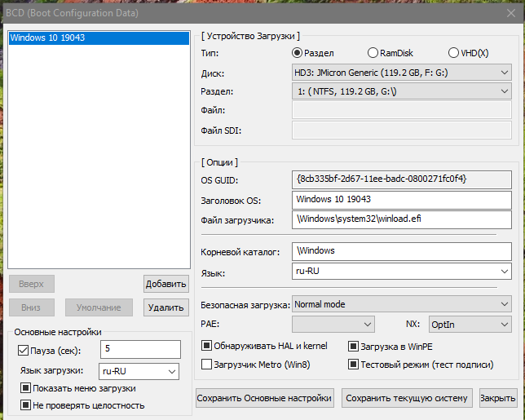Screen dimensions: 525x420
Task: Toggle the Пауза (сек) checkbox
Action: point(23,351)
